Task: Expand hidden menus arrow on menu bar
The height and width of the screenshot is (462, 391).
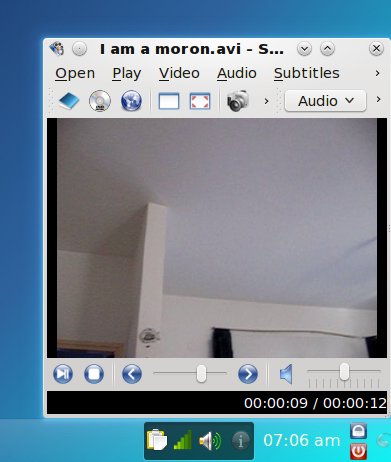Action: coord(377,73)
